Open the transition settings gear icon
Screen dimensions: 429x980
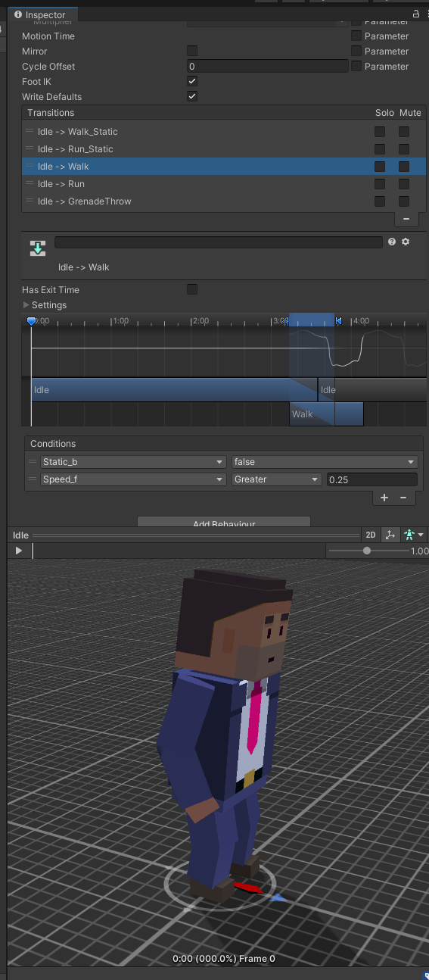(x=406, y=242)
